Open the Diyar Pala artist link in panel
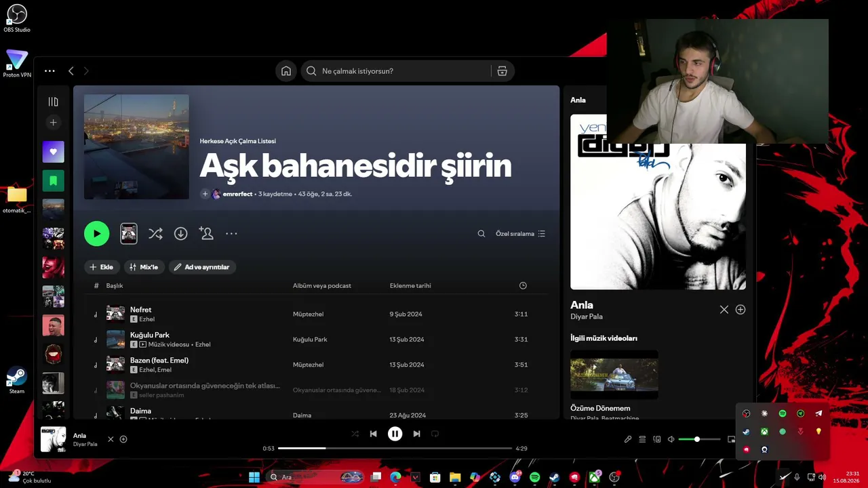 [x=587, y=317]
